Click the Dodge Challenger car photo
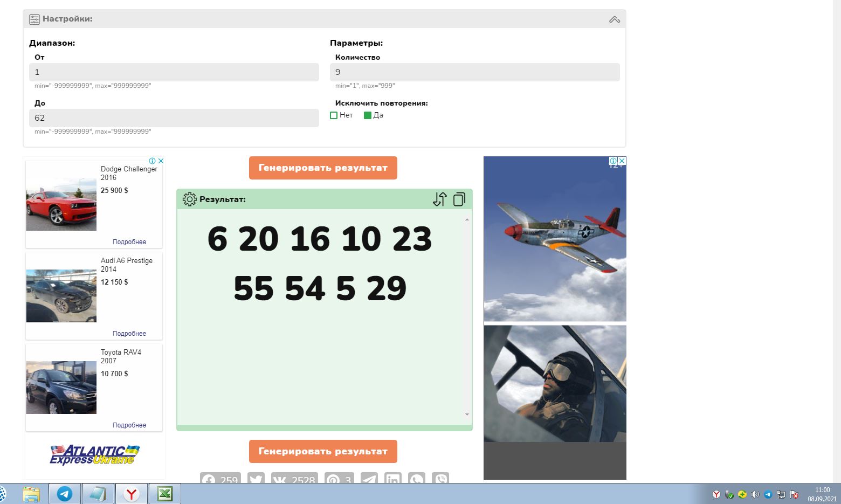The width and height of the screenshot is (841, 504). pos(61,204)
